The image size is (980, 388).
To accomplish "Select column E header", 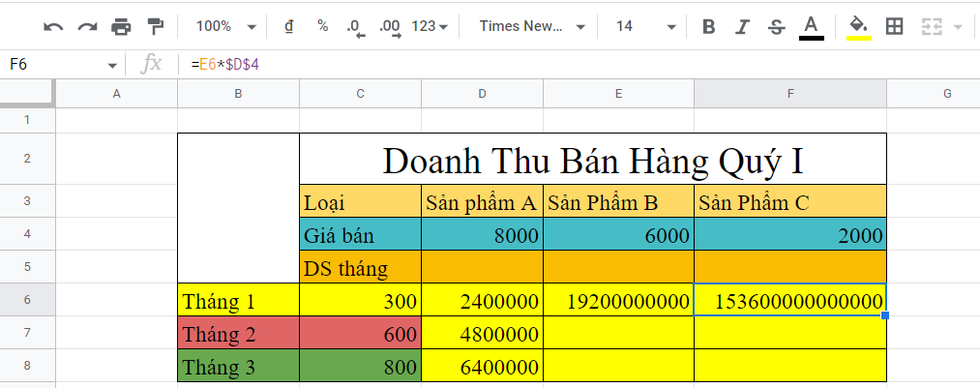I will (618, 94).
